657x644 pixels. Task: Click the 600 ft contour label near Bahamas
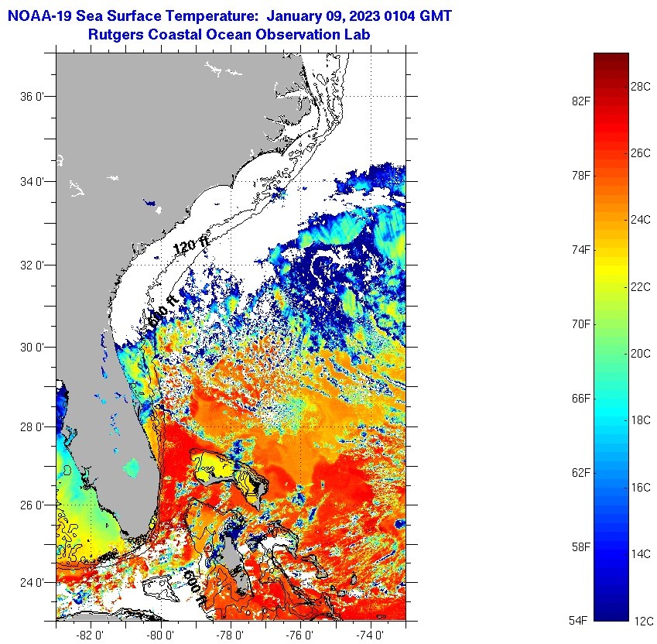196,588
